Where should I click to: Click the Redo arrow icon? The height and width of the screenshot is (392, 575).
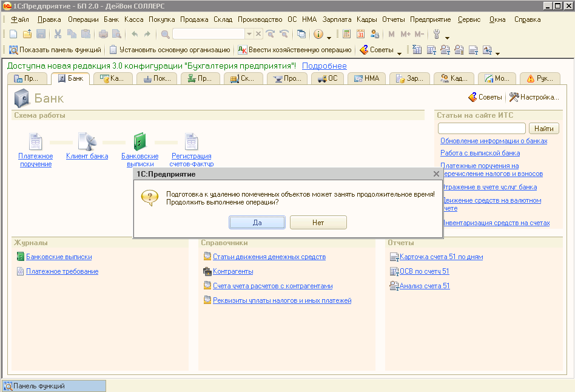tap(147, 34)
